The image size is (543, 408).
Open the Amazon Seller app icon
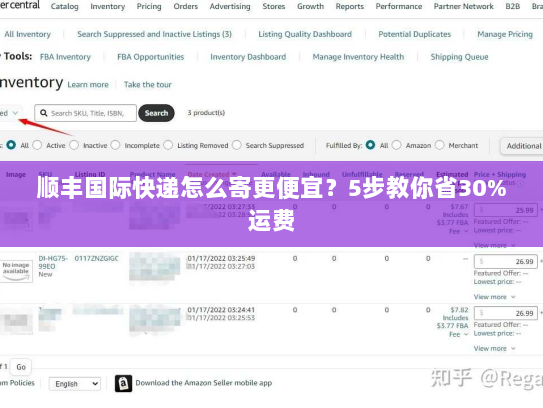[x=123, y=383]
